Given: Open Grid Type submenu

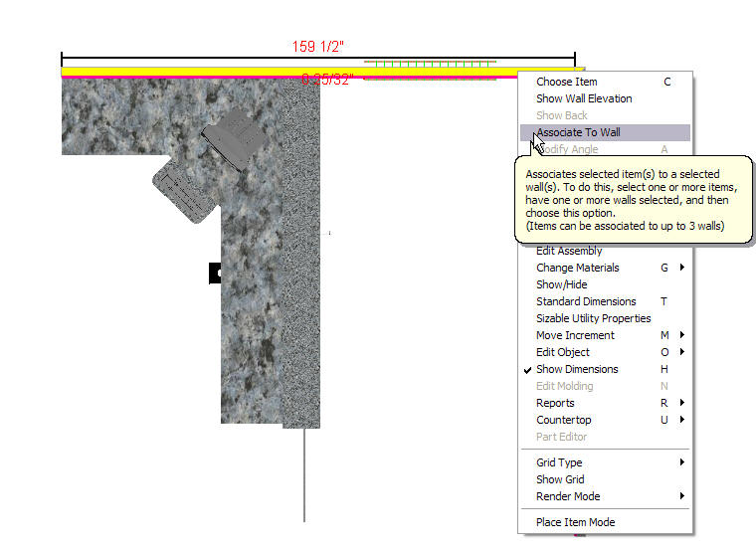Looking at the screenshot, I should click(605, 462).
